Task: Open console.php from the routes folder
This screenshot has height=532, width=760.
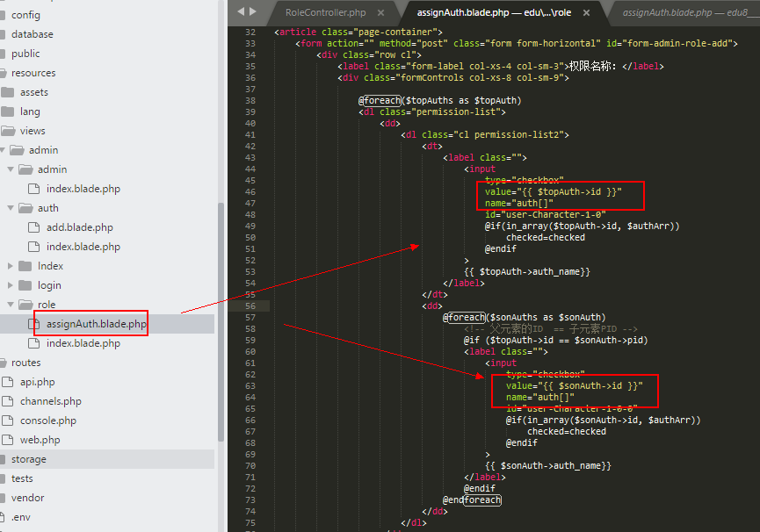Action: coord(48,421)
